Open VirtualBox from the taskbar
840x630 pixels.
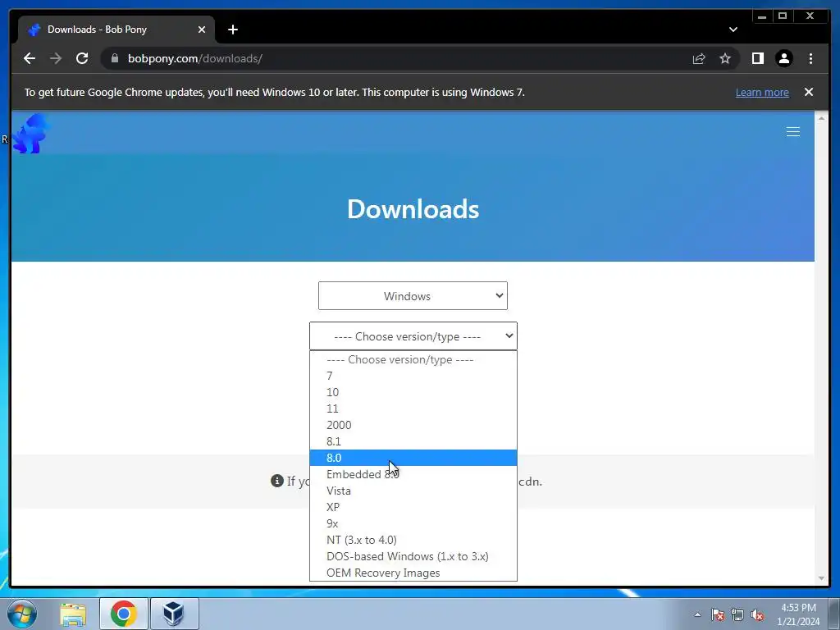coord(174,614)
